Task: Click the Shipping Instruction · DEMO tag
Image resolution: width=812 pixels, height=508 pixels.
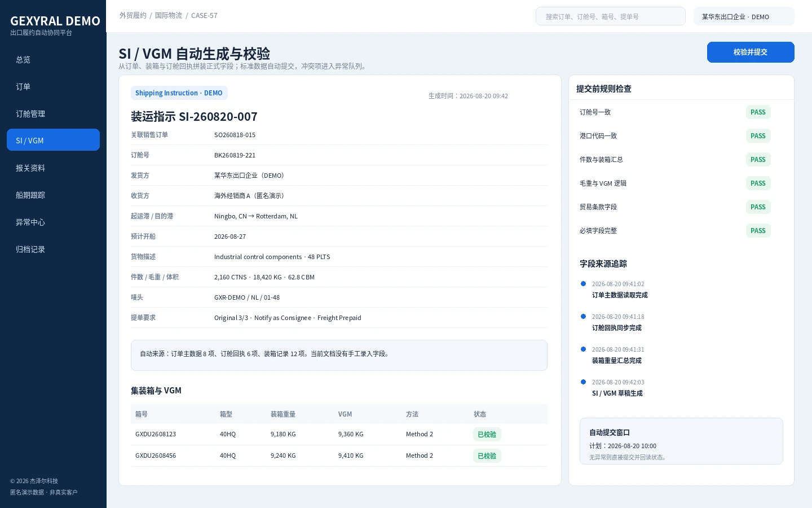Action: (x=179, y=93)
